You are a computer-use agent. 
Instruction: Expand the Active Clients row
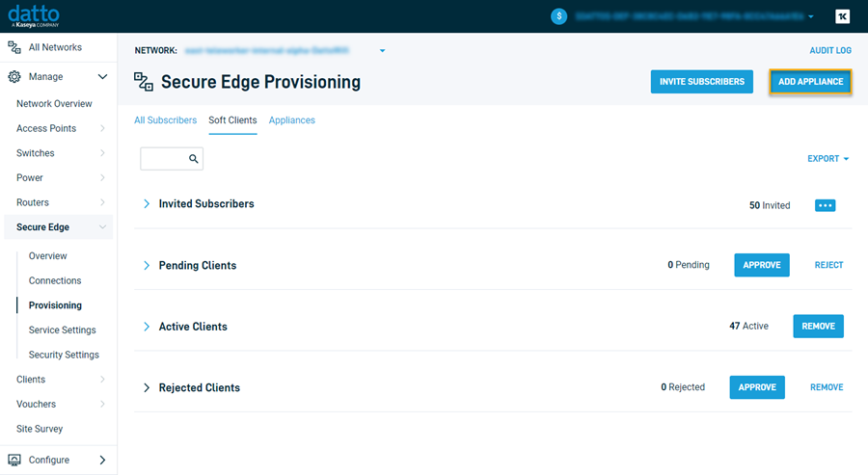point(147,327)
